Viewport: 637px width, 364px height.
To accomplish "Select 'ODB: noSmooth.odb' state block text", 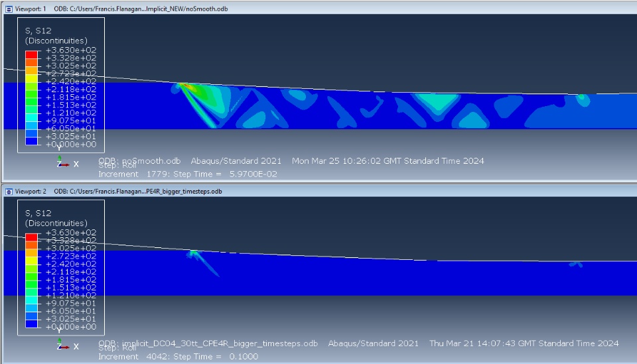I will [x=139, y=160].
